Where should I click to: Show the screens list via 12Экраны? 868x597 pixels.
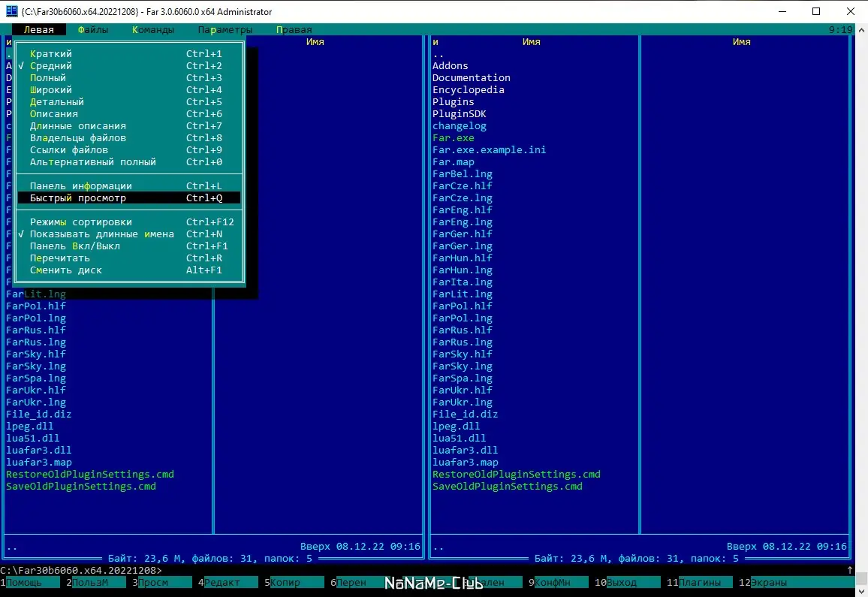[766, 581]
